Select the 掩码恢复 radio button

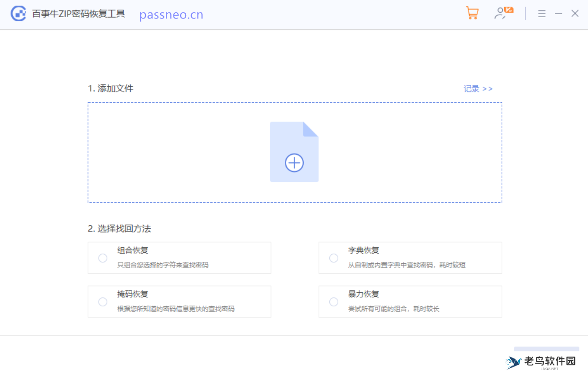click(102, 302)
